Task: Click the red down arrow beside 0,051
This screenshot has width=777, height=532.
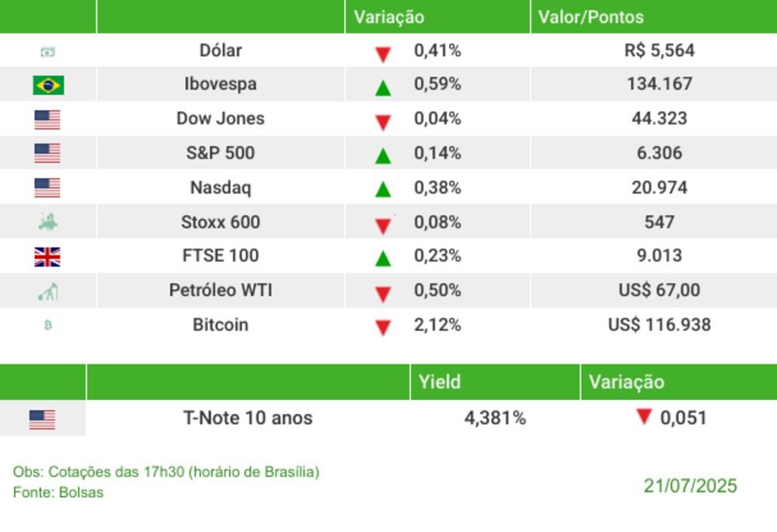Action: click(x=643, y=417)
